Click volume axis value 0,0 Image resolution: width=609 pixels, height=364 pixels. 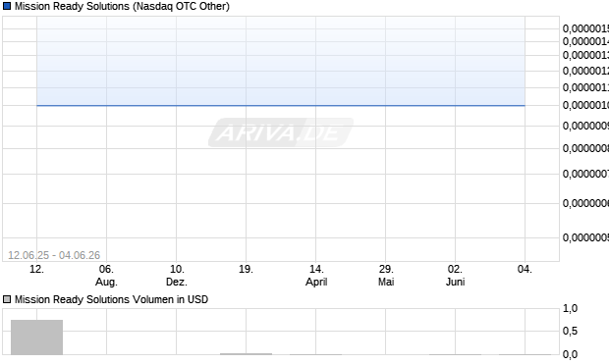tap(570, 354)
